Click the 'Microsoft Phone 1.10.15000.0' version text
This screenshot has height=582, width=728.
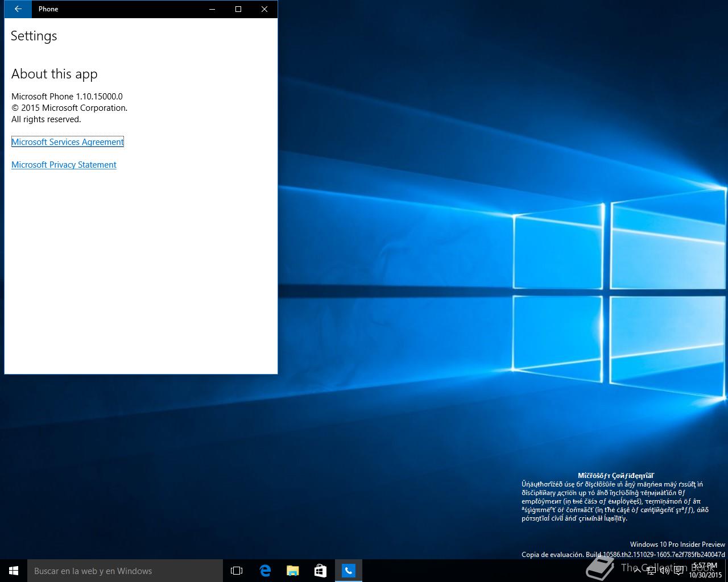pos(67,97)
